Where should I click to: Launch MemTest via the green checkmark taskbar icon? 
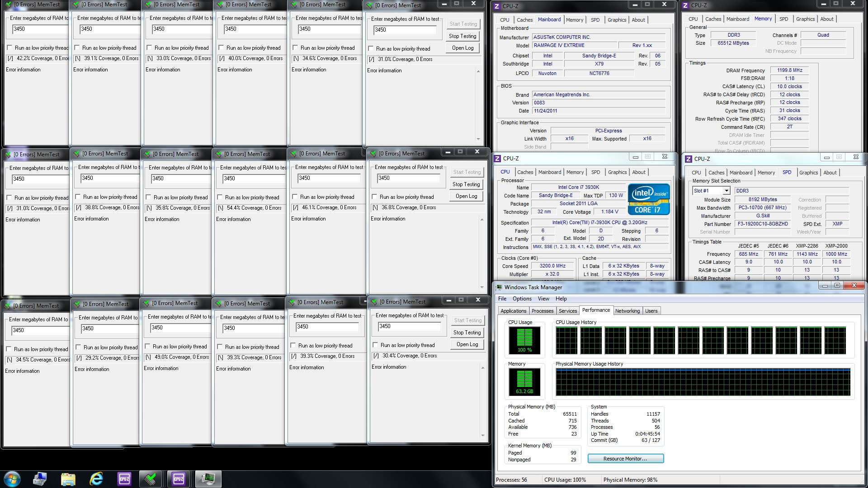pyautogui.click(x=151, y=479)
